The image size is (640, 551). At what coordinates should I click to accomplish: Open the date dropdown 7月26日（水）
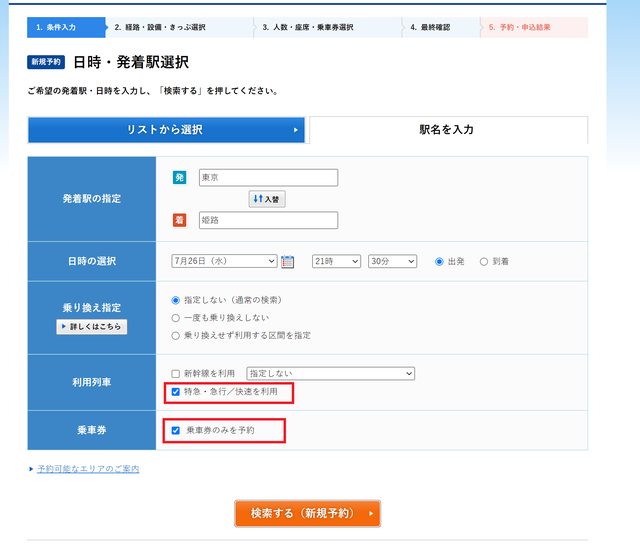click(x=224, y=261)
